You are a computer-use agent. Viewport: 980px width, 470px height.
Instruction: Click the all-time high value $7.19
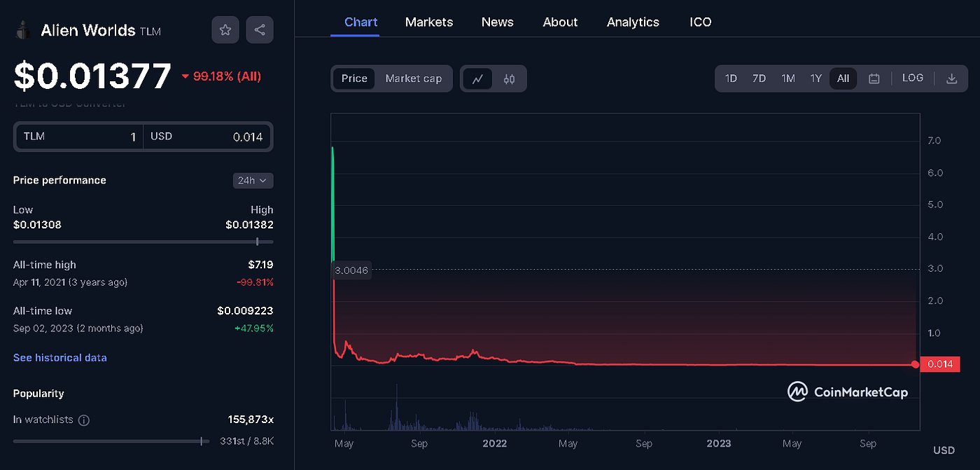pyautogui.click(x=260, y=265)
